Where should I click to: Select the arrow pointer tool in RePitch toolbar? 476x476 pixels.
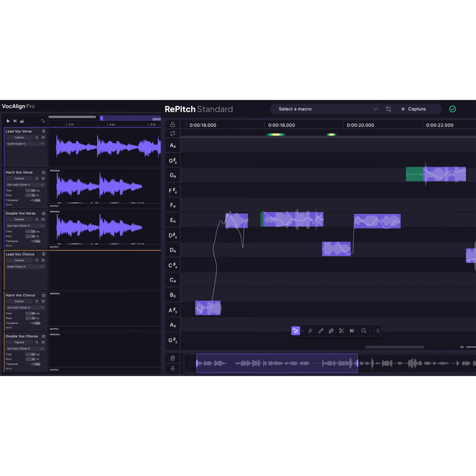pyautogui.click(x=296, y=331)
